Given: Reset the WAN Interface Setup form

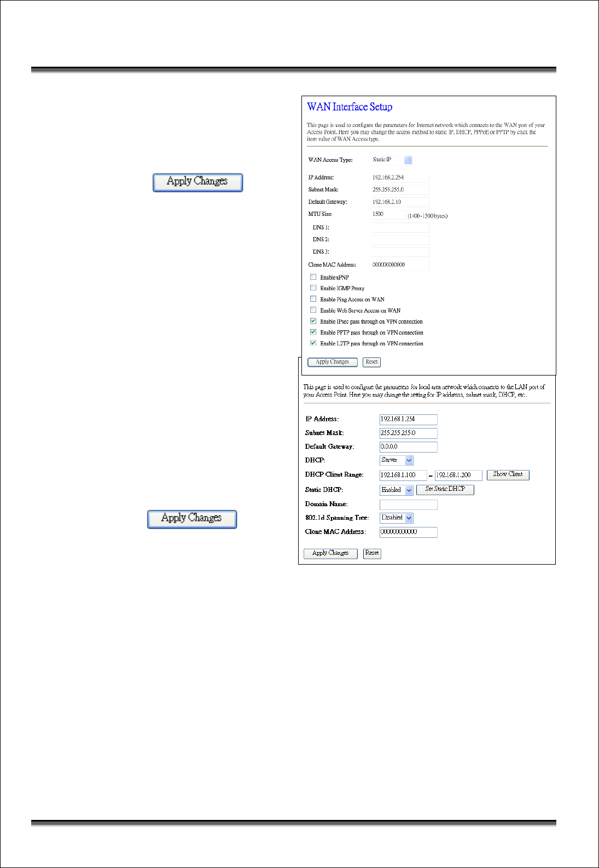Looking at the screenshot, I should tap(372, 362).
